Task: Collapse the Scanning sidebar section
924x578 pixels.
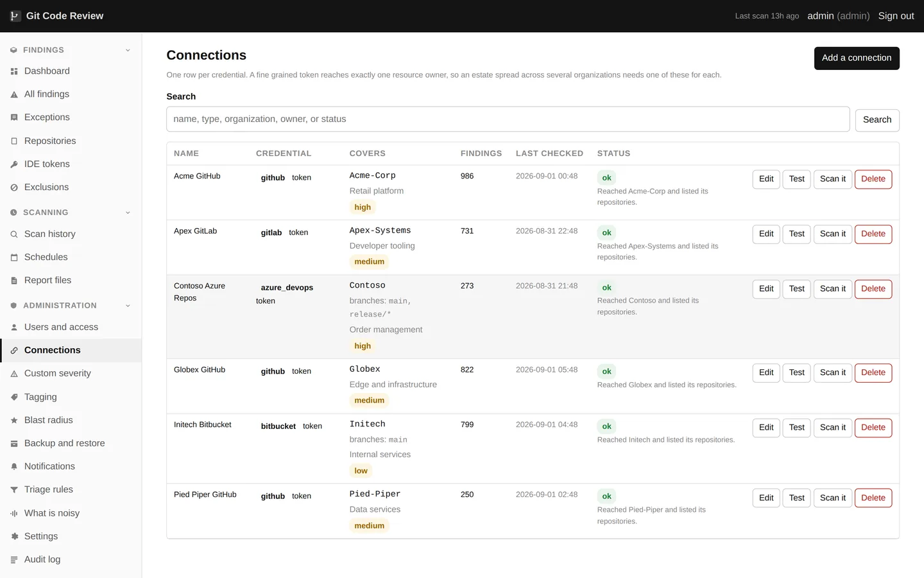Action: pos(71,213)
